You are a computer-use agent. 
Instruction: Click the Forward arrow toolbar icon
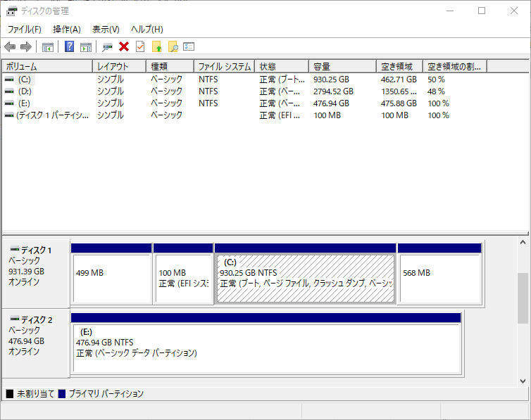[x=26, y=46]
